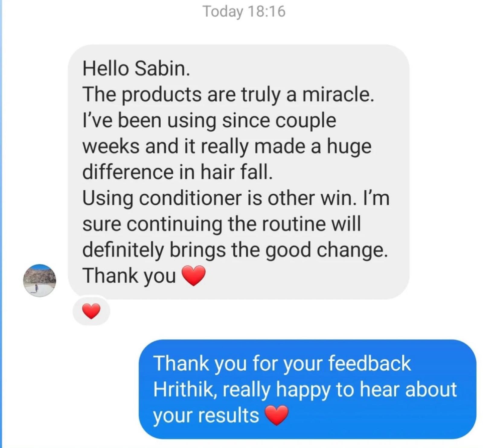The image size is (483, 448).
Task: Click the "Thank you" text in the grey bubble
Action: coord(129,276)
